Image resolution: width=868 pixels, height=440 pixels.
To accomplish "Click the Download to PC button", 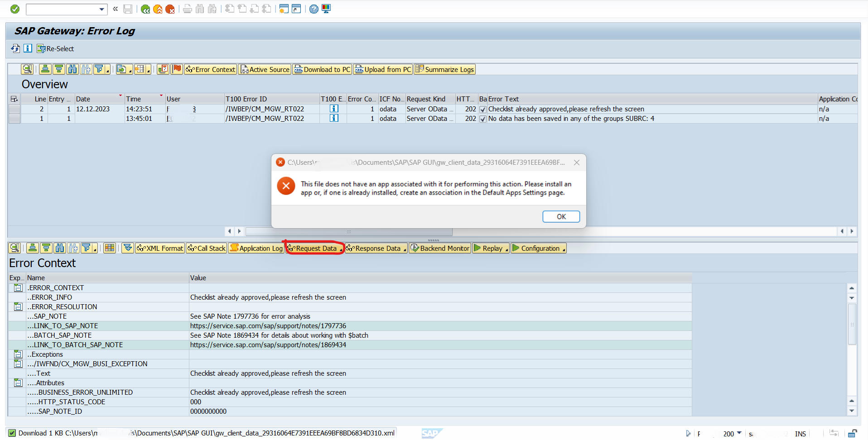I will [322, 69].
